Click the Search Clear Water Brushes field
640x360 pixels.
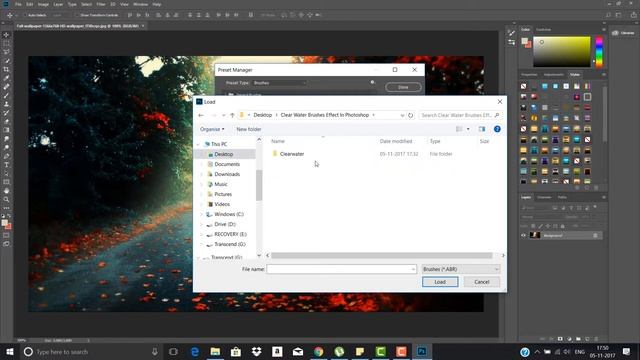460,115
